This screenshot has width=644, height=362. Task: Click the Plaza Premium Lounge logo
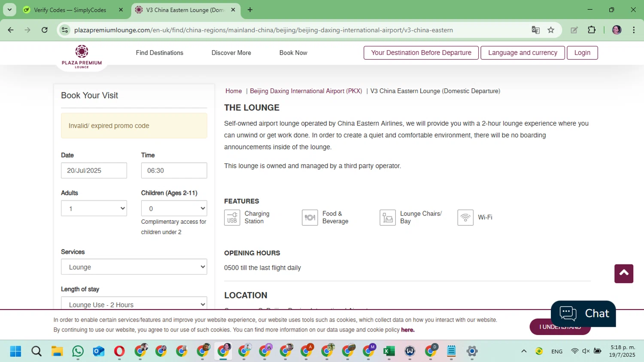tap(82, 57)
